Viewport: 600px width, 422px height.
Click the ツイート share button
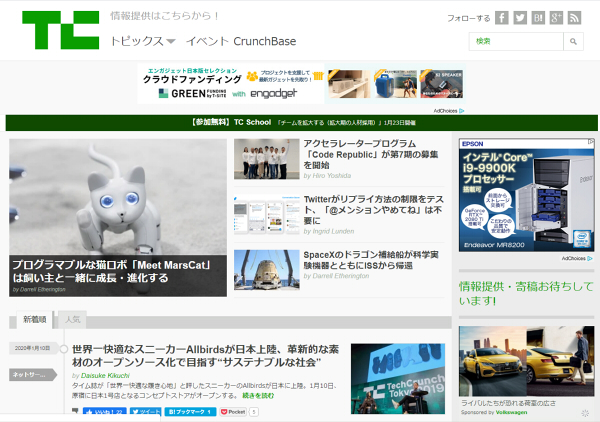(145, 412)
